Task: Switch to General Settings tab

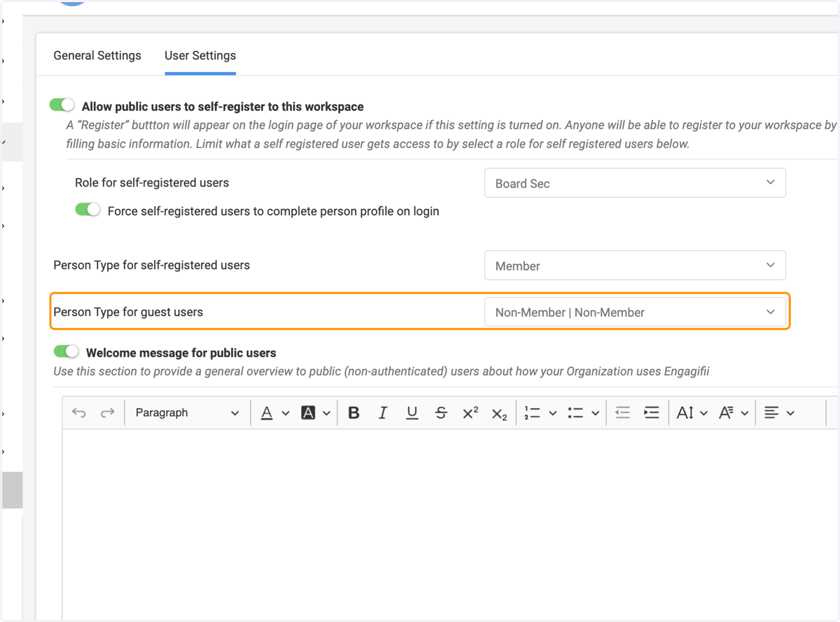Action: [x=97, y=55]
